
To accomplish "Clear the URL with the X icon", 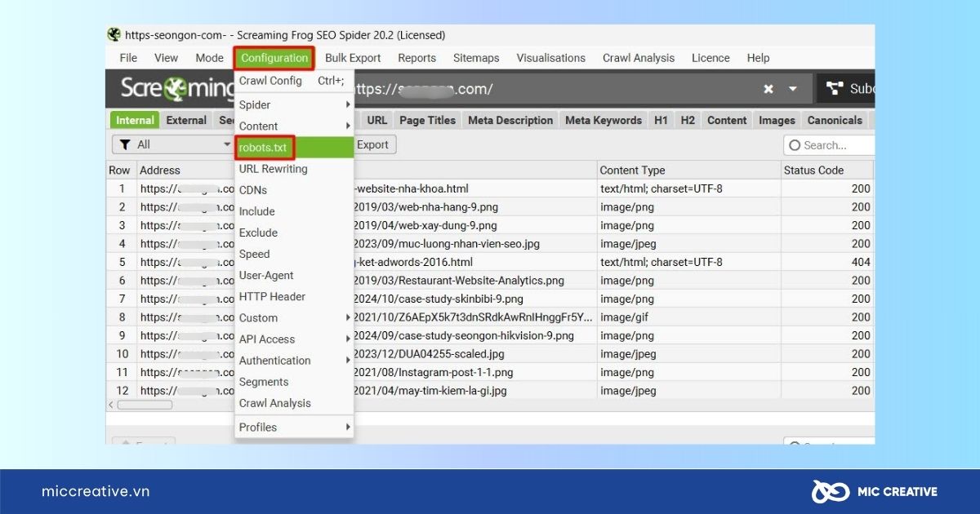I will (x=768, y=89).
